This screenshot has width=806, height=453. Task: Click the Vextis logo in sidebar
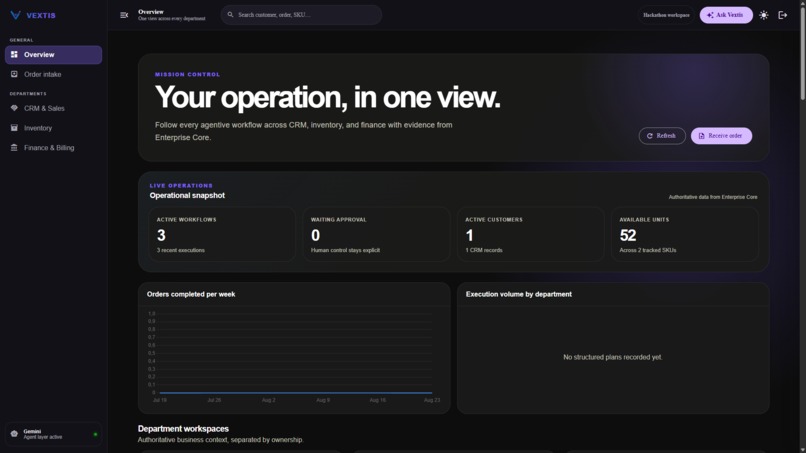(33, 15)
